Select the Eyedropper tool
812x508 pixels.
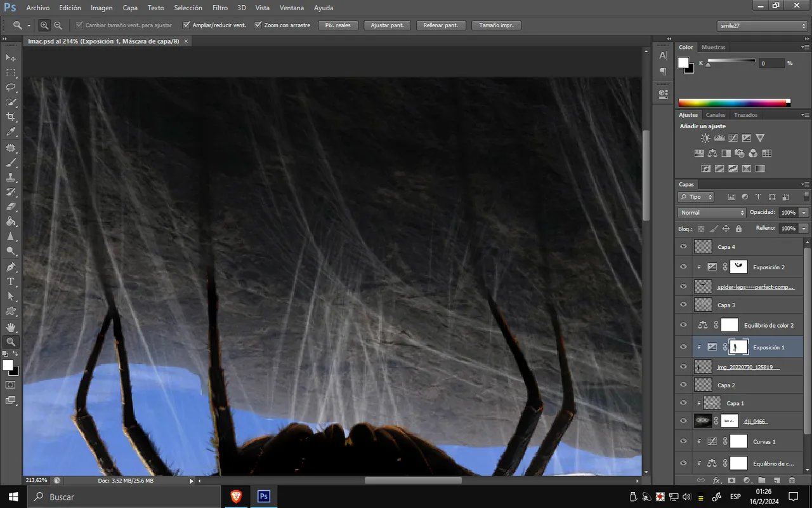[x=11, y=132]
